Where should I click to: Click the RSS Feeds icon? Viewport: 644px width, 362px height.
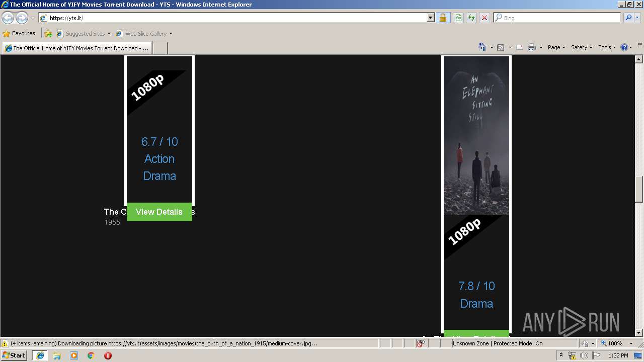[501, 47]
